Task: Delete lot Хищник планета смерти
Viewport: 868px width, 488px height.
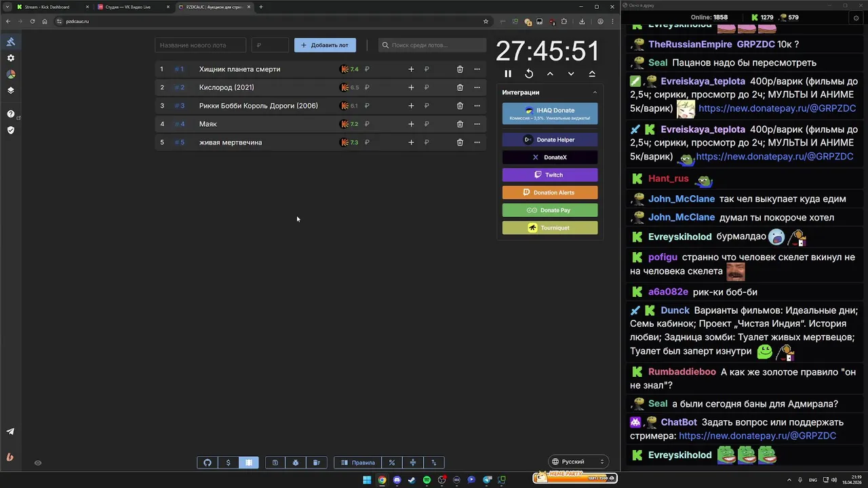Action: 460,69
